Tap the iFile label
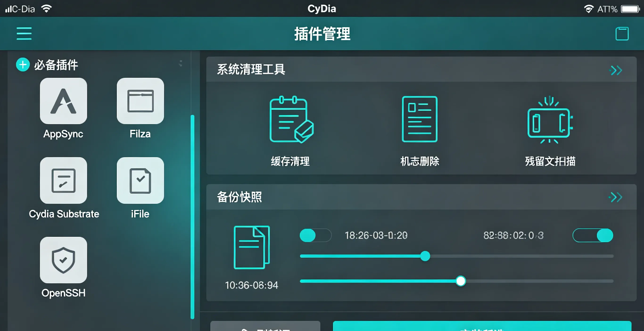Viewport: 644px width, 331px height. pos(140,214)
